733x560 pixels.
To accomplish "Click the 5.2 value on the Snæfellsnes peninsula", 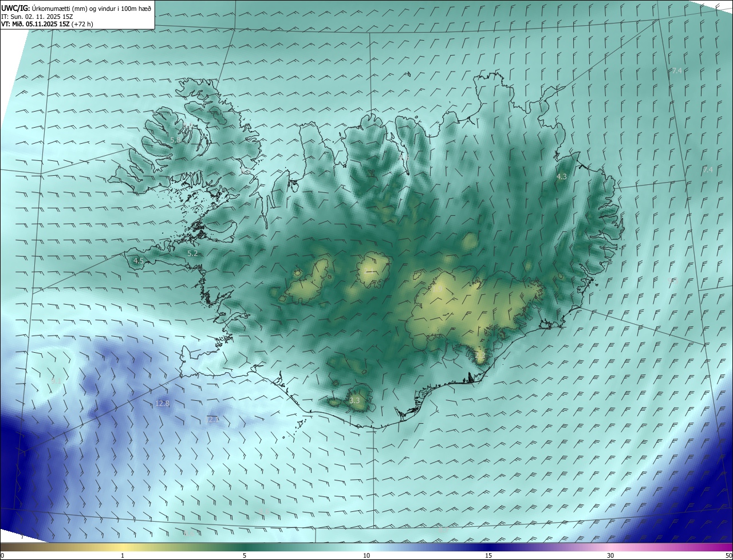I will click(192, 253).
